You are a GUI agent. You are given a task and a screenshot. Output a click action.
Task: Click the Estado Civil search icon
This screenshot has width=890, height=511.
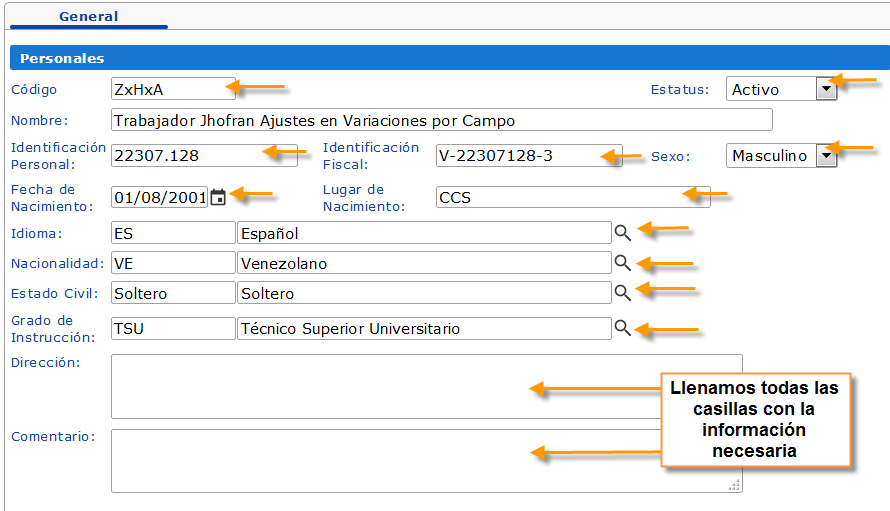coord(622,293)
